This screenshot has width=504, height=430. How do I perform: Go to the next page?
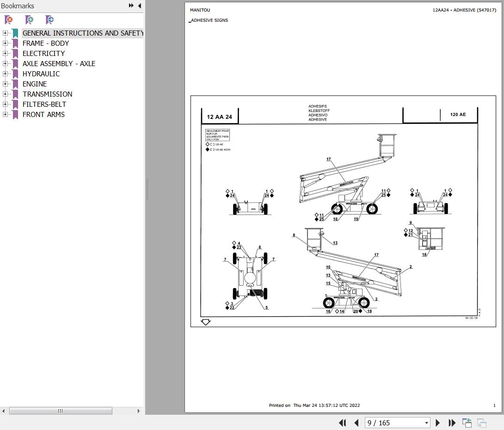pyautogui.click(x=437, y=423)
